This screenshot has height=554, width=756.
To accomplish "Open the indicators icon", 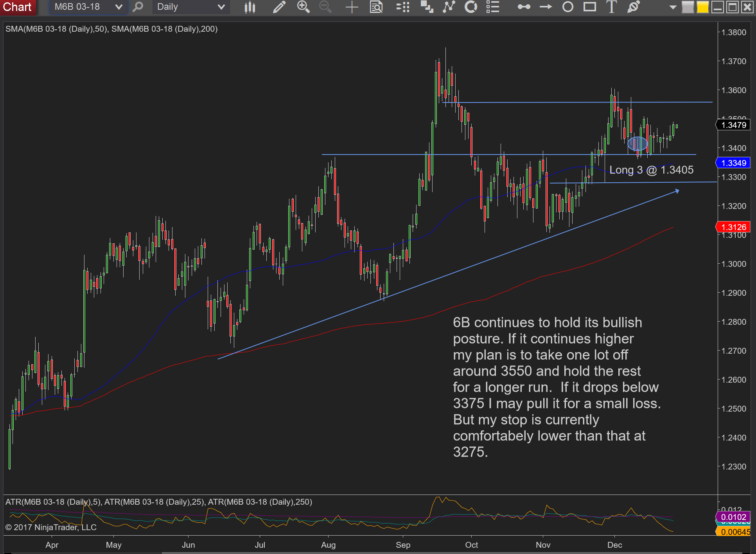I will [x=449, y=7].
